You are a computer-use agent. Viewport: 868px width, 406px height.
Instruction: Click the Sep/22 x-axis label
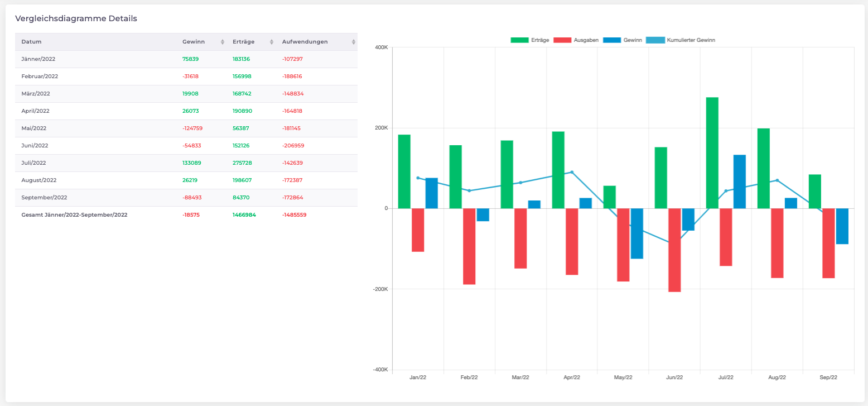click(828, 378)
